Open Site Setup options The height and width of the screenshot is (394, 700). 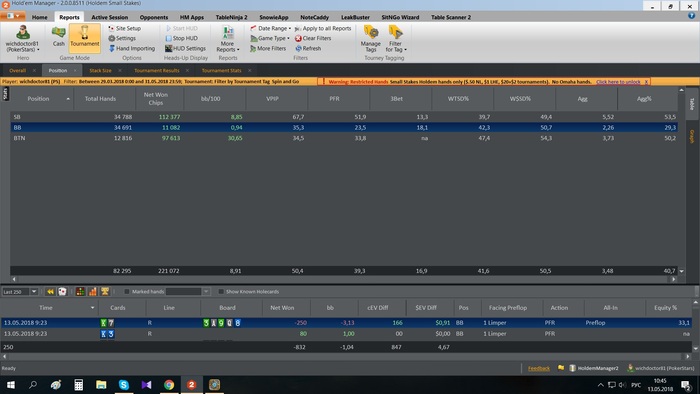[125, 28]
